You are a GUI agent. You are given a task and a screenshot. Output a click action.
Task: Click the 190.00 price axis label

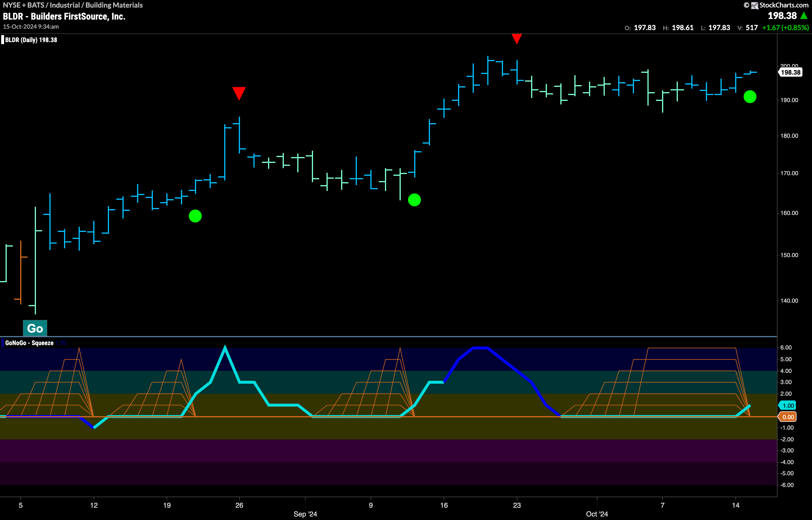pos(789,100)
